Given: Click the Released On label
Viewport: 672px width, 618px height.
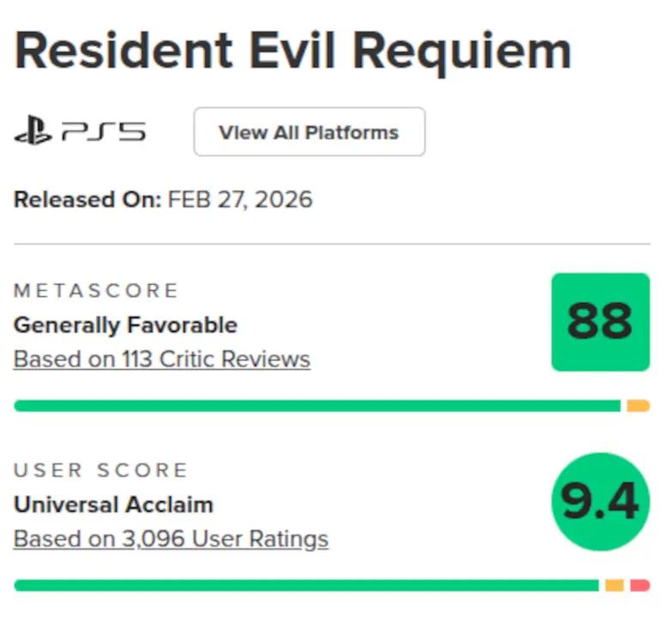Looking at the screenshot, I should click(x=87, y=200).
